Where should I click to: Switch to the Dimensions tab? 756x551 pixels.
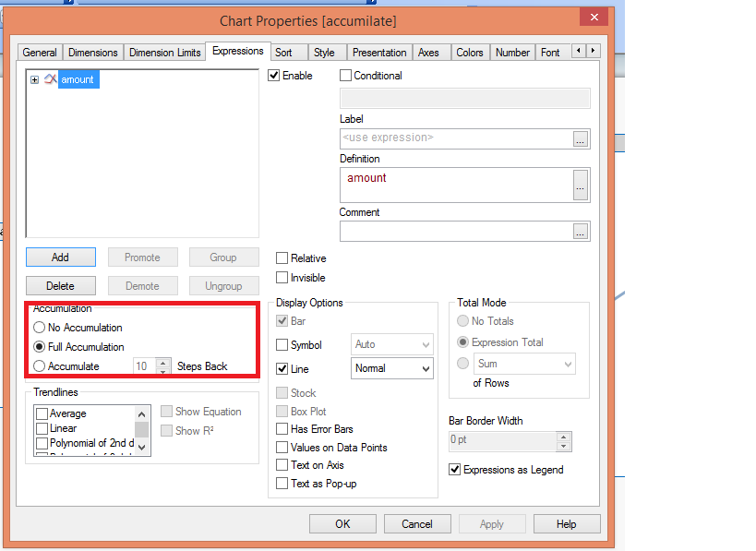pyautogui.click(x=92, y=52)
